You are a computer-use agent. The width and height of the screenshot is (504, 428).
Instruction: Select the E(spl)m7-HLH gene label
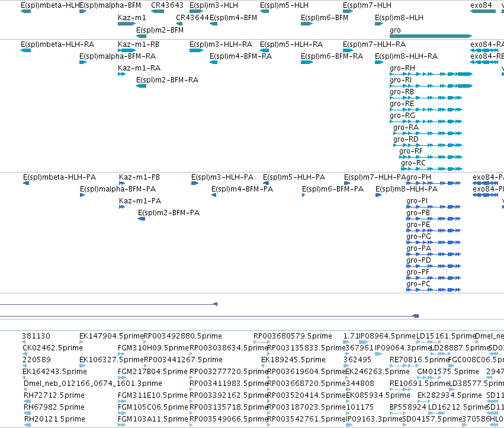point(367,5)
